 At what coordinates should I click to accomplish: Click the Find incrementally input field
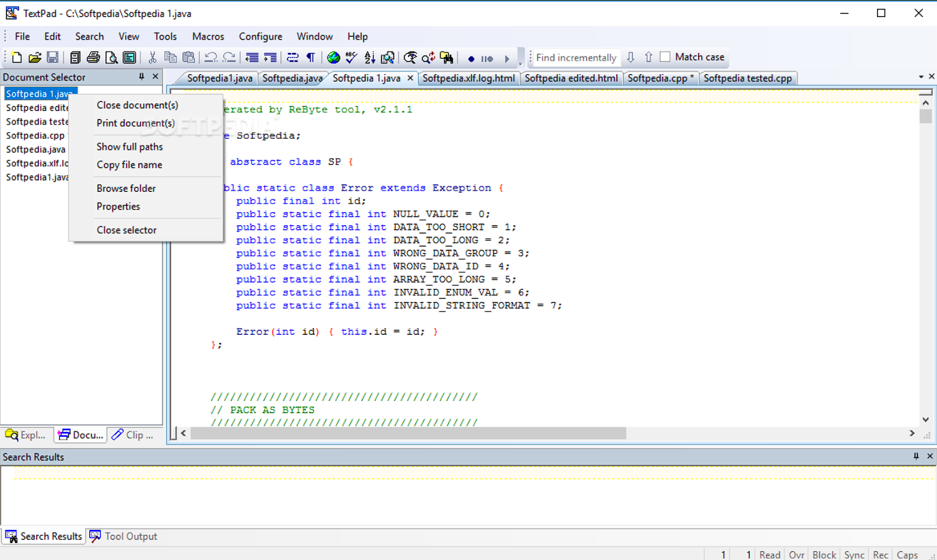pyautogui.click(x=576, y=58)
